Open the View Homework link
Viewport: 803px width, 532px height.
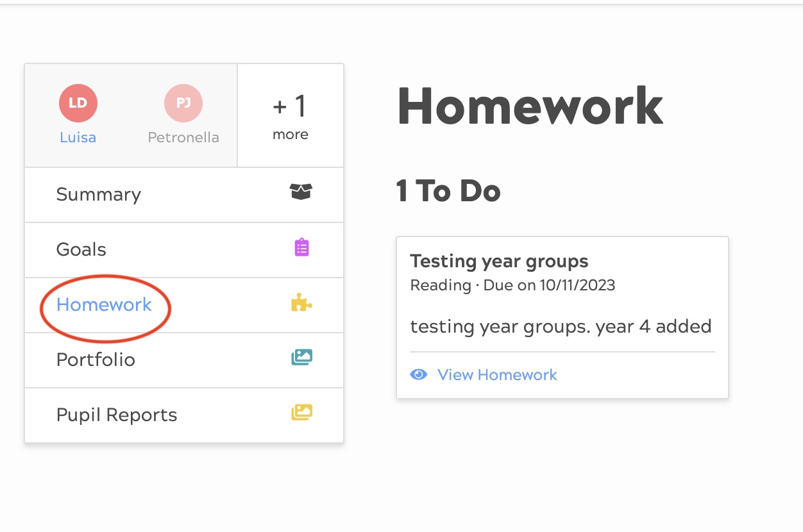(497, 375)
